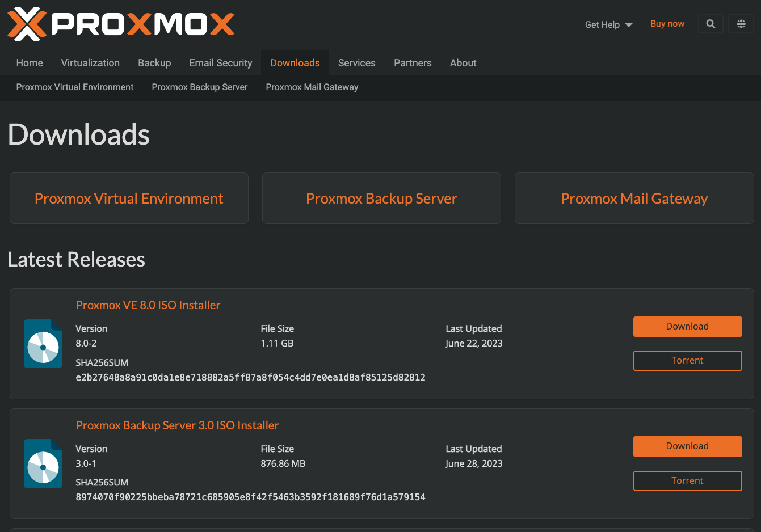
Task: Select the Downloads menu tab
Action: pos(295,63)
